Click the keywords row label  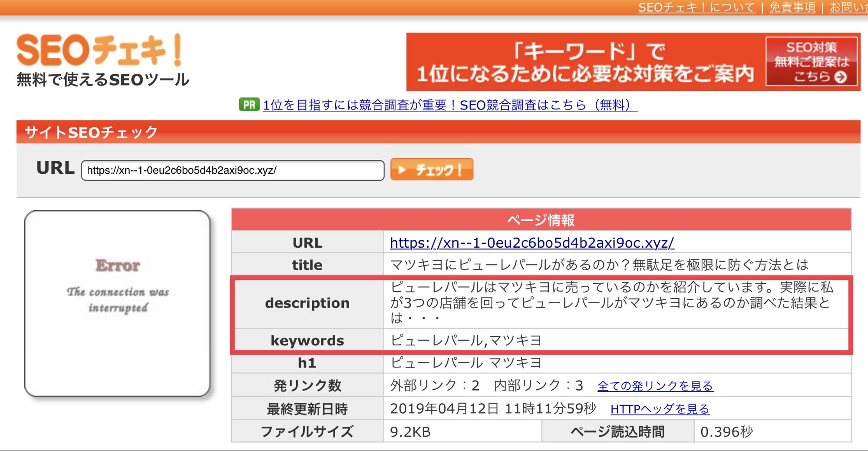click(307, 340)
